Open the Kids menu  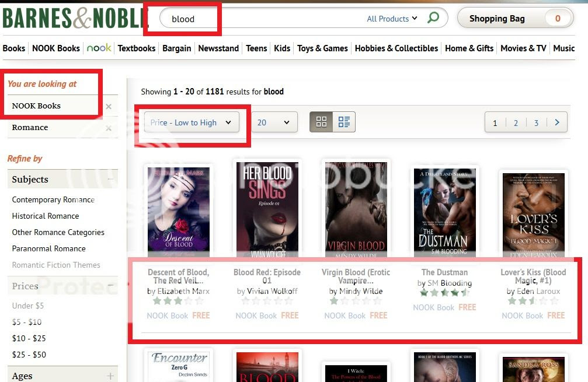(282, 48)
